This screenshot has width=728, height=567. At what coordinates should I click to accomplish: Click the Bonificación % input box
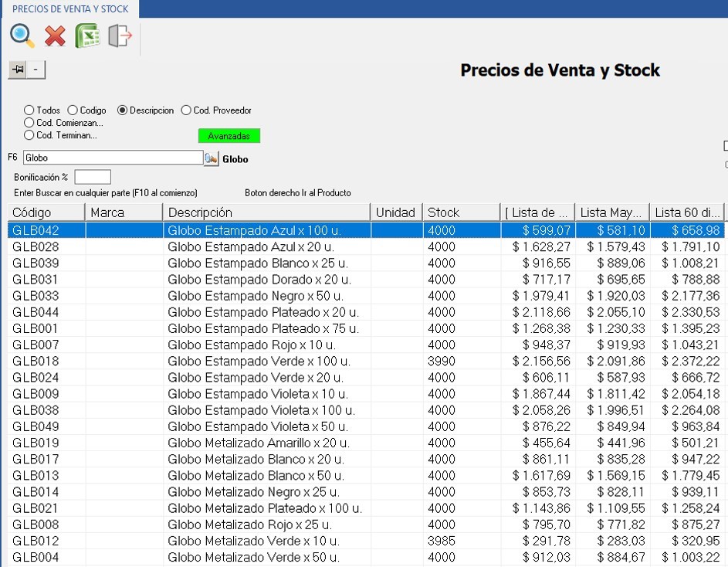93,177
